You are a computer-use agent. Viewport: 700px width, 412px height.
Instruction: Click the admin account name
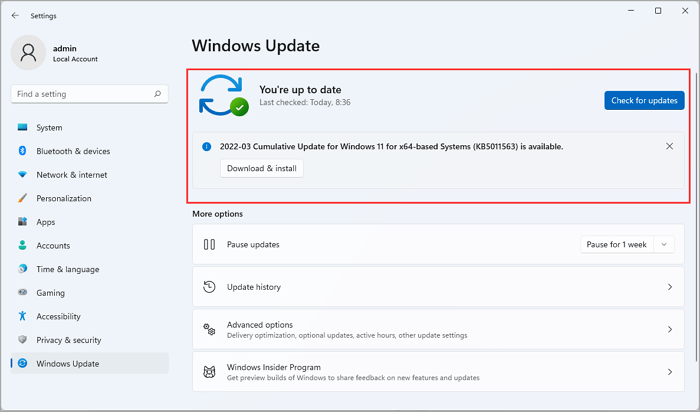coord(65,48)
